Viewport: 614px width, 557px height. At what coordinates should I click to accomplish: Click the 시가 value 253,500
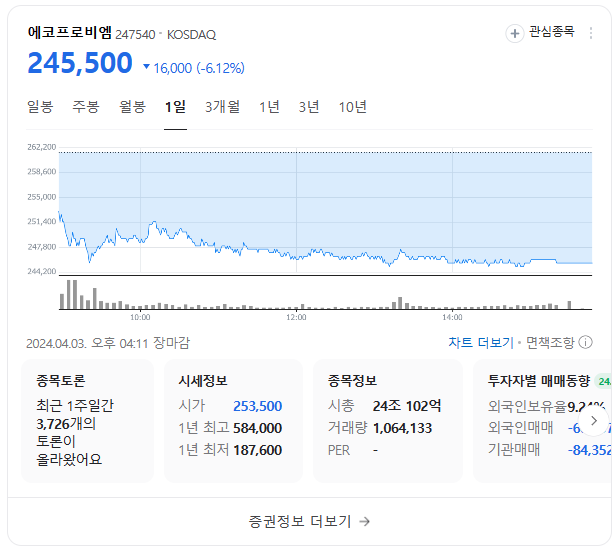click(x=257, y=406)
